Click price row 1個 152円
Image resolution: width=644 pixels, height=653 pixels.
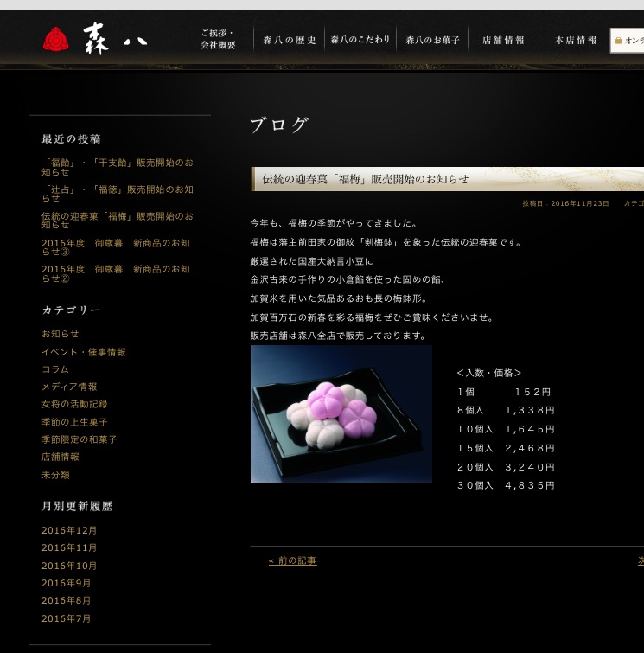click(504, 393)
